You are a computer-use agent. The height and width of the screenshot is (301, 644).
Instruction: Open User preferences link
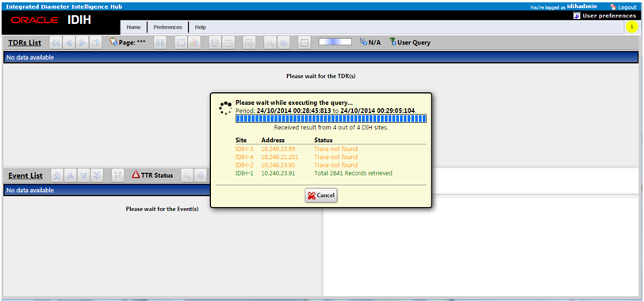(x=605, y=16)
